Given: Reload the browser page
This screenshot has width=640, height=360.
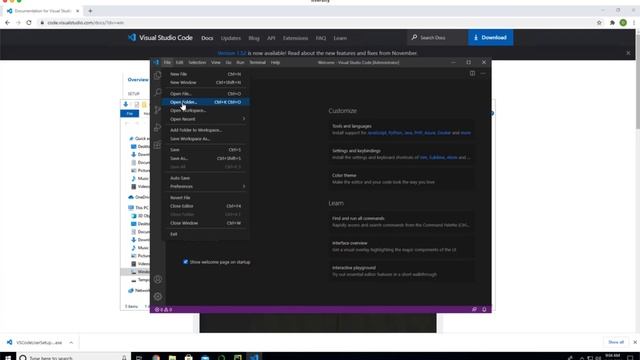Looking at the screenshot, I should point(29,23).
